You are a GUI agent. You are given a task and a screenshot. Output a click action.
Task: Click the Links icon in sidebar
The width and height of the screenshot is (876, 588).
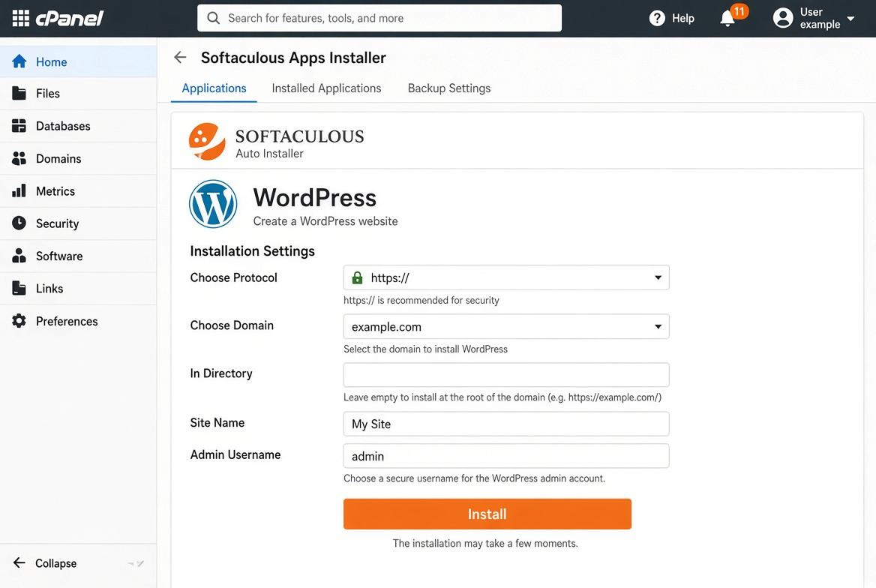coord(19,289)
